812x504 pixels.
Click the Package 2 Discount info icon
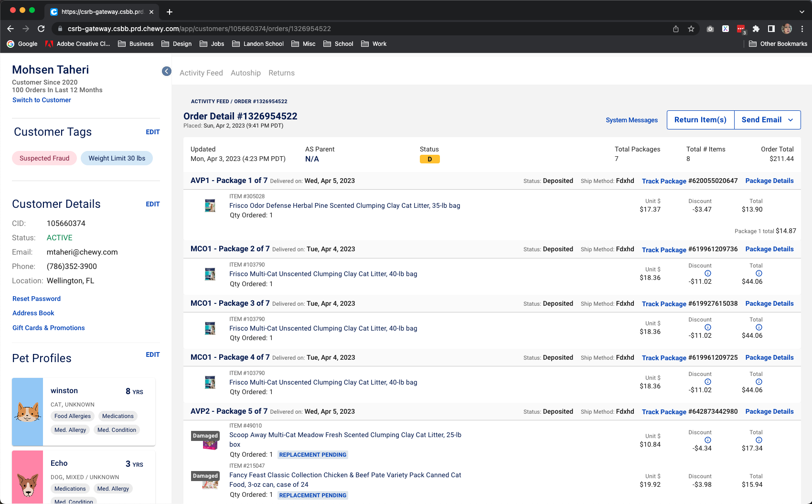[x=708, y=273]
